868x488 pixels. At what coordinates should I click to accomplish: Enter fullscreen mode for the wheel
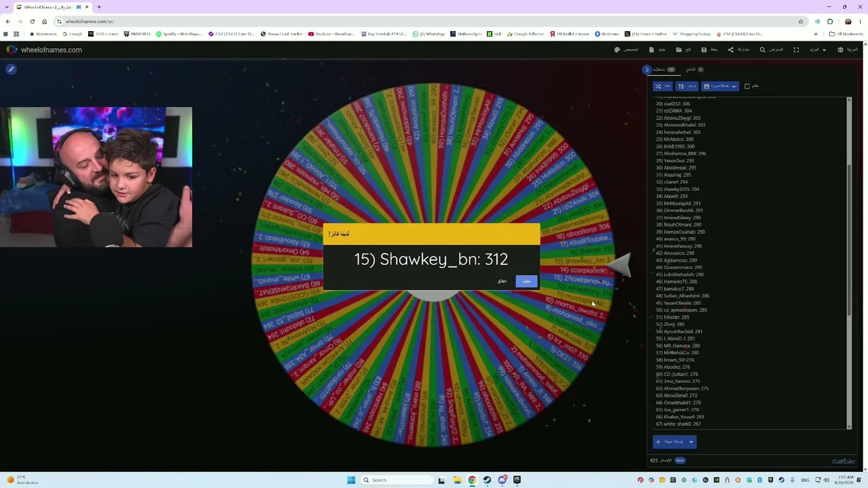(796, 49)
